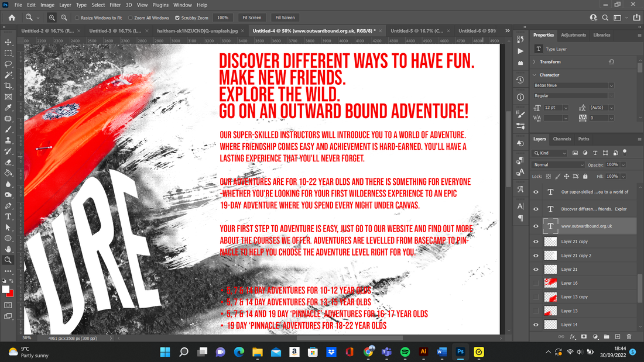
Task: Click the Home icon in options bar
Action: pos(12,18)
